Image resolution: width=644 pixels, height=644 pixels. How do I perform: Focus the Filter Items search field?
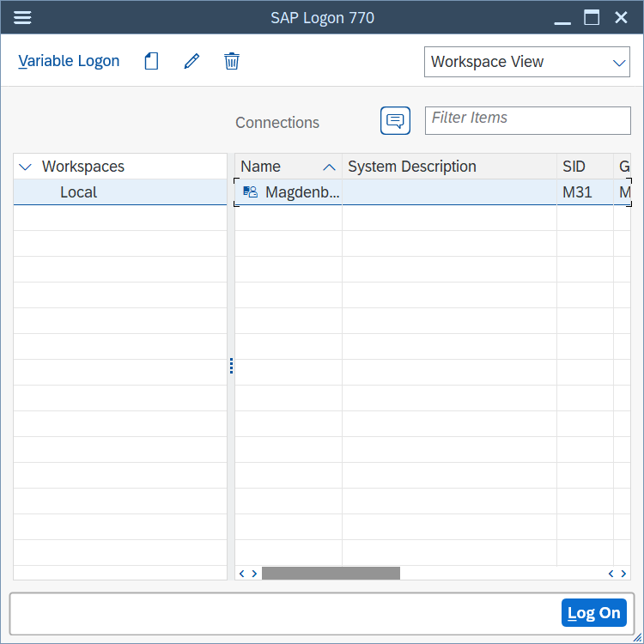528,121
